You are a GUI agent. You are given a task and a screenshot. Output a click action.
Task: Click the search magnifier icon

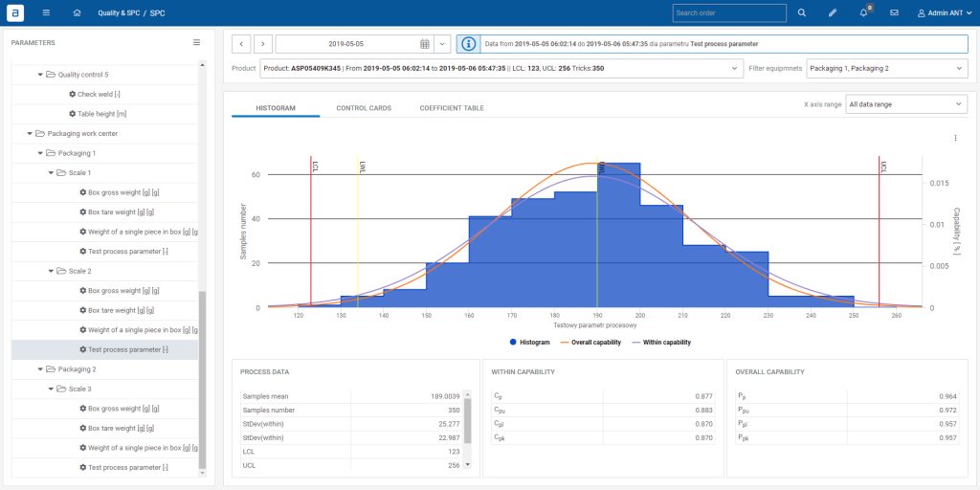(802, 12)
